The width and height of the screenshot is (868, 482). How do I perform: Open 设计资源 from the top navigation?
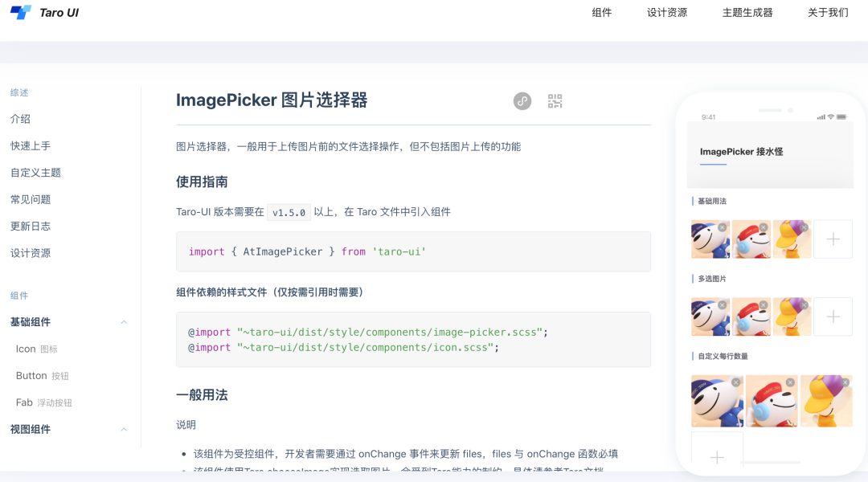667,12
